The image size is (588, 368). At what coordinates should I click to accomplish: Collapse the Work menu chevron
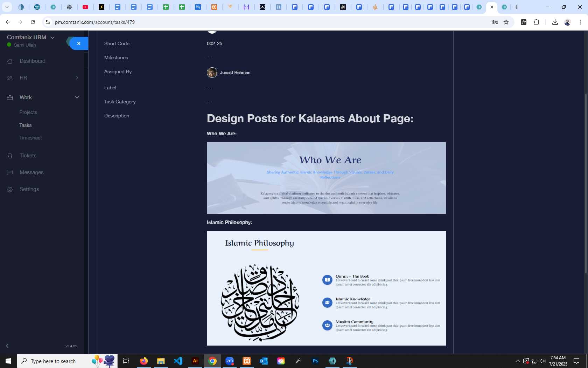pos(77,97)
